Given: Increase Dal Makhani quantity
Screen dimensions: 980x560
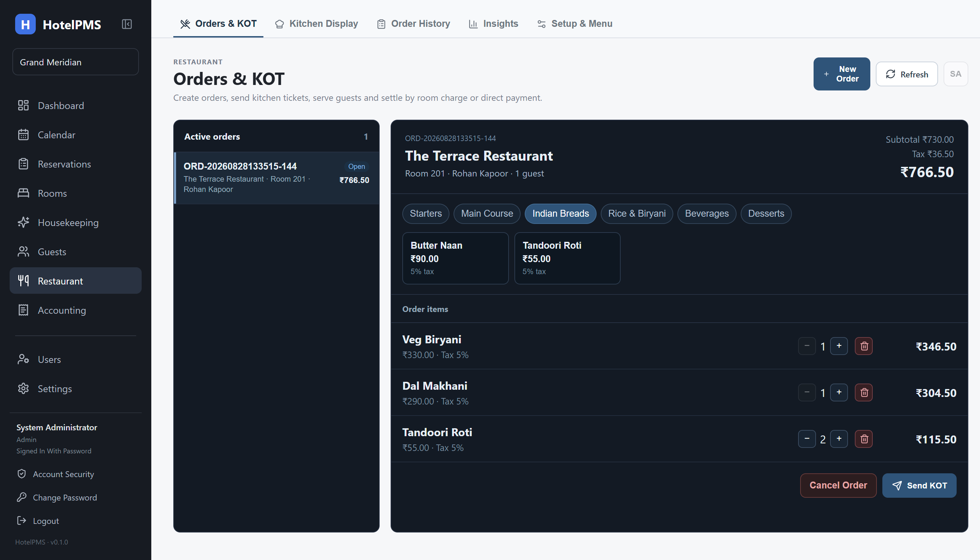Looking at the screenshot, I should point(839,392).
